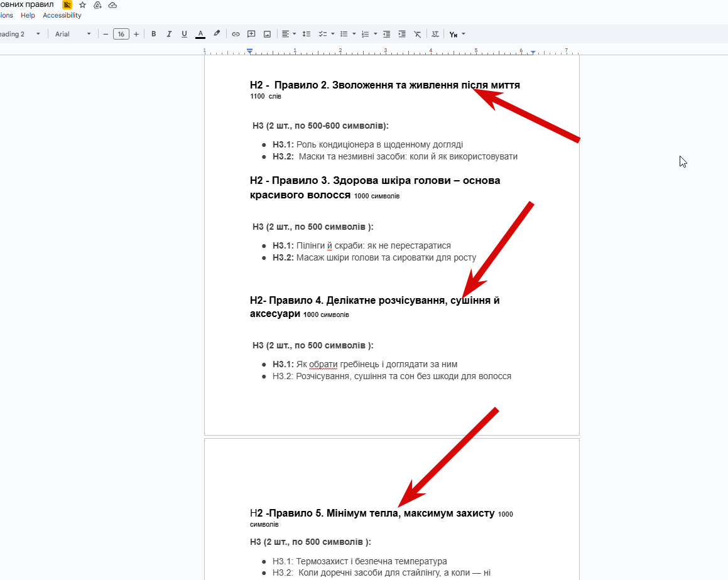The height and width of the screenshot is (580, 728).
Task: Expand the checklist options arrow
Action: tap(333, 34)
